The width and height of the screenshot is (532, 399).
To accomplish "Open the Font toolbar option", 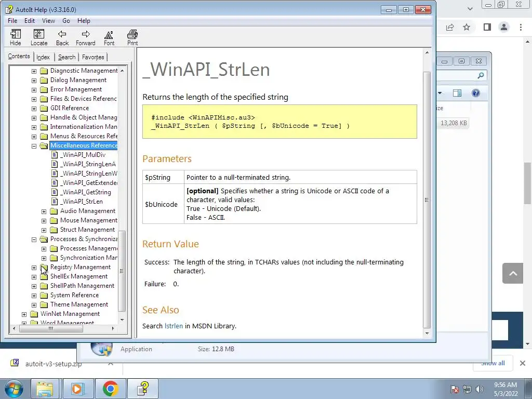I will pyautogui.click(x=109, y=37).
